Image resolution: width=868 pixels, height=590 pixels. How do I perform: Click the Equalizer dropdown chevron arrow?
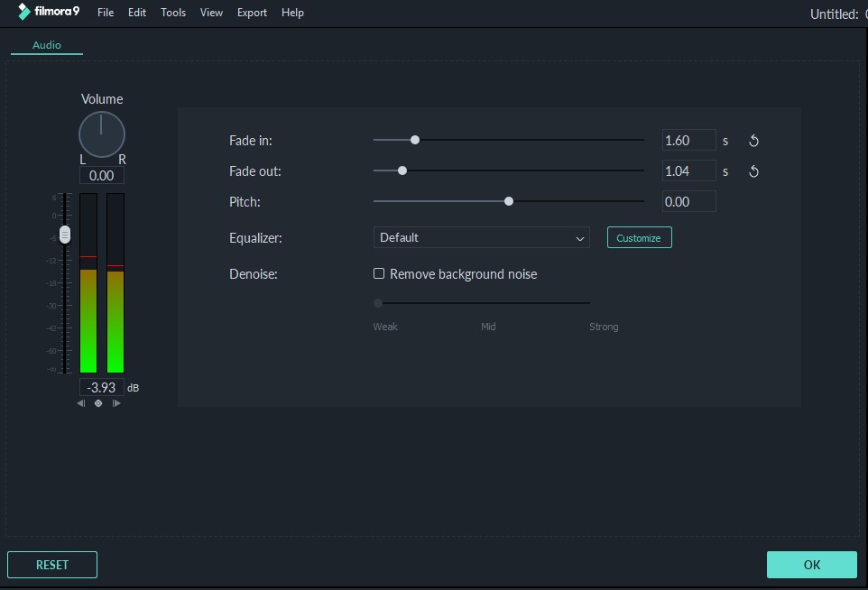[x=581, y=237]
